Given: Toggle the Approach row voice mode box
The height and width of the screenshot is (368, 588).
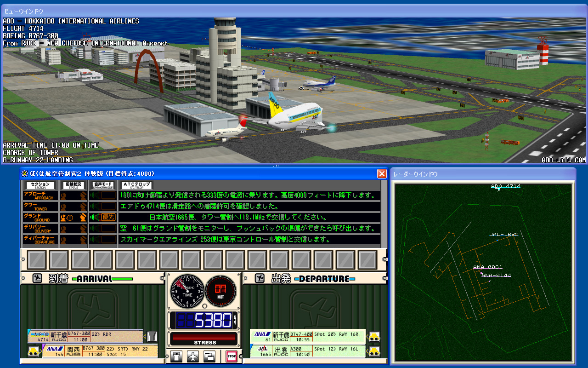Looking at the screenshot, I should click(x=108, y=195).
